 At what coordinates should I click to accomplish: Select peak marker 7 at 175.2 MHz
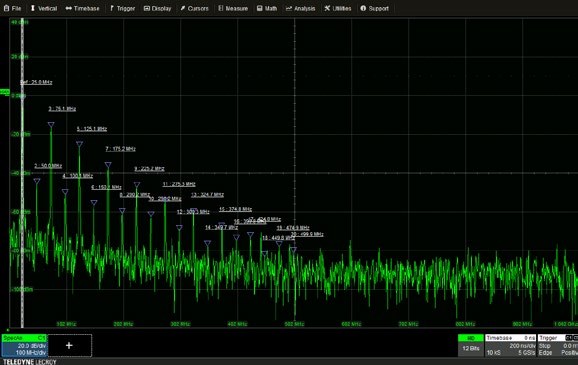click(x=108, y=165)
